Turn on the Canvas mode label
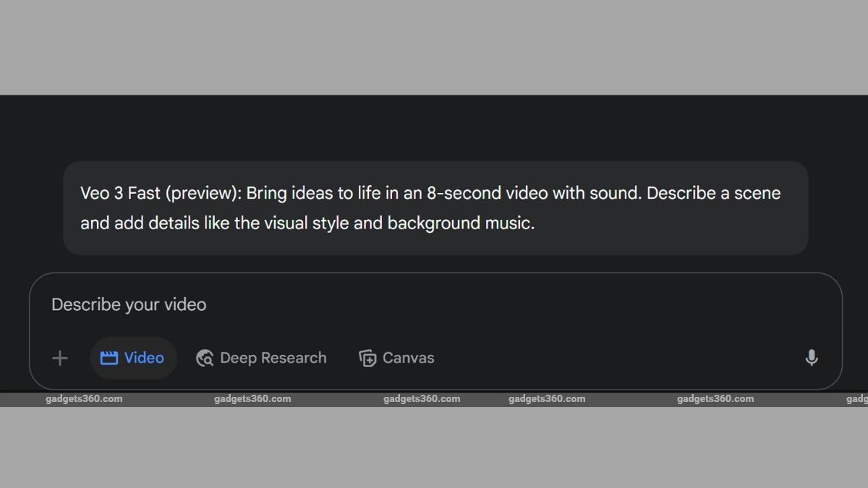 click(408, 358)
